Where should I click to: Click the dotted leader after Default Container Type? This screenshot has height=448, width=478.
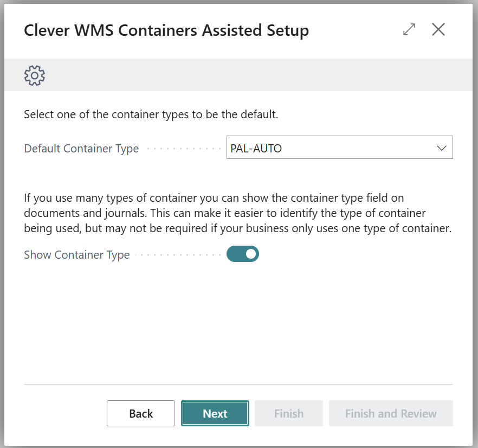pyautogui.click(x=183, y=149)
